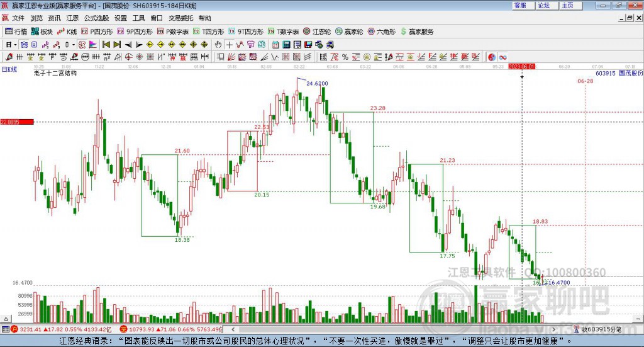This screenshot has width=644, height=347.
Task: Click the 2023-06-01 date marker on axis
Action: 521,66
